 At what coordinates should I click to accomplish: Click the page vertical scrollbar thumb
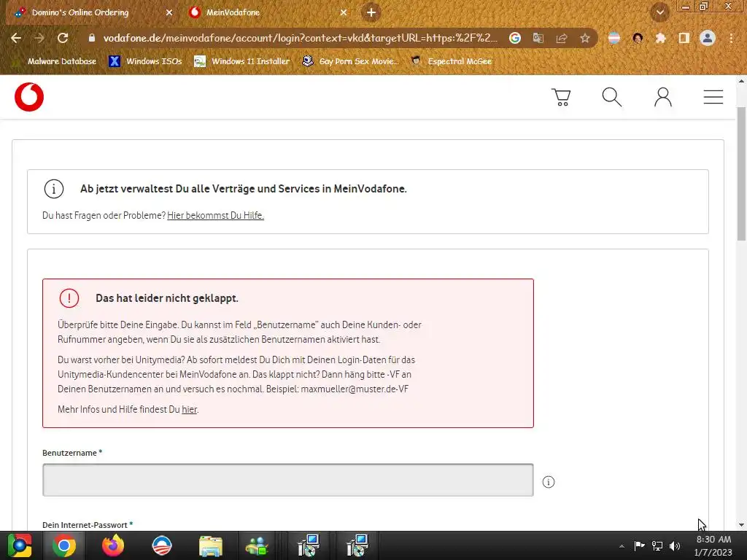(x=741, y=174)
